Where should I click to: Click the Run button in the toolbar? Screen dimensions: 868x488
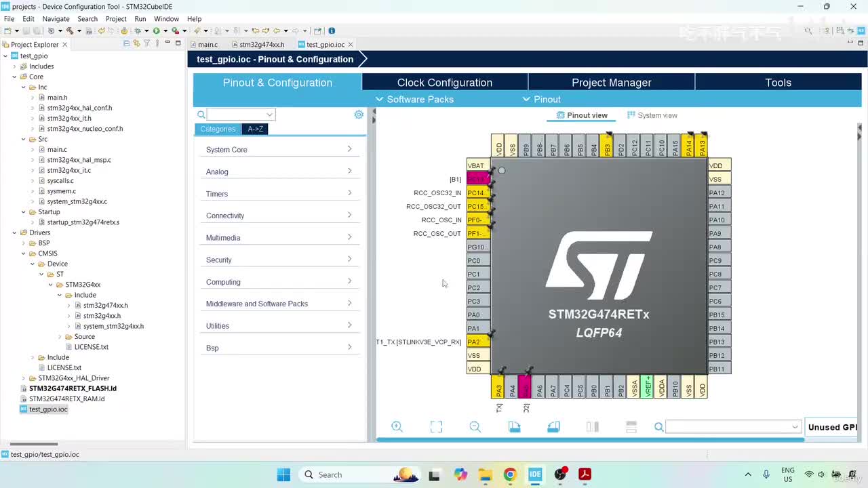[156, 30]
